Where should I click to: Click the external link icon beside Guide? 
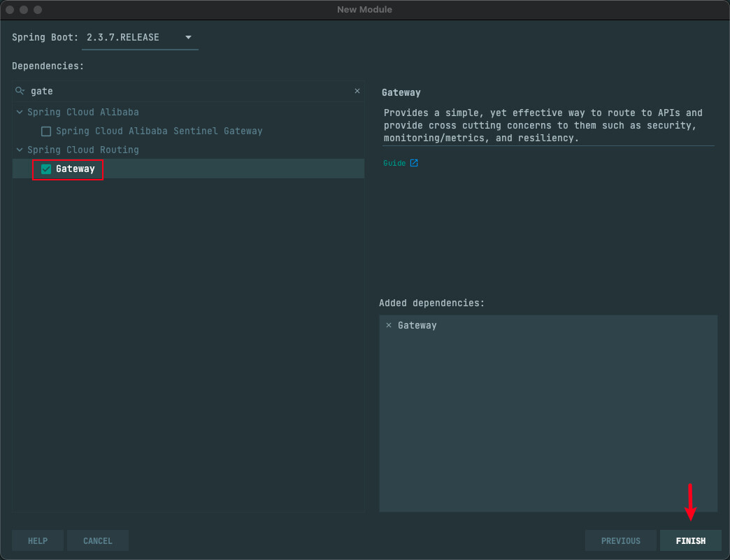coord(414,163)
